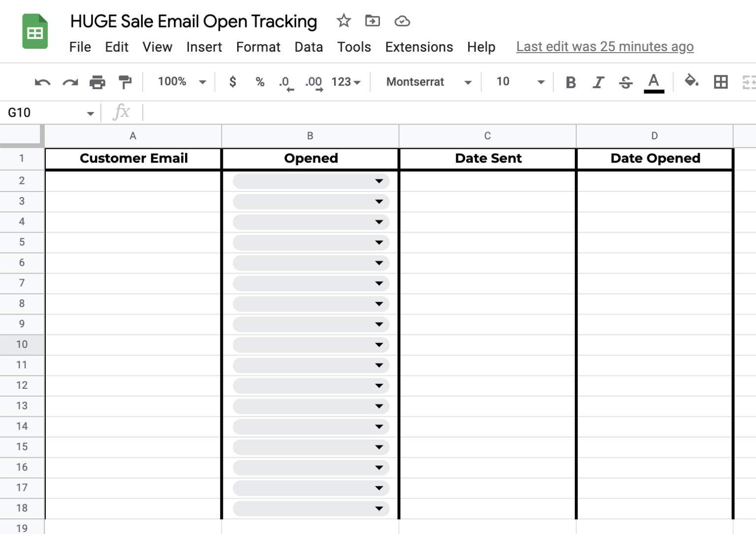Redo the last action
The image size is (756, 534).
70,82
